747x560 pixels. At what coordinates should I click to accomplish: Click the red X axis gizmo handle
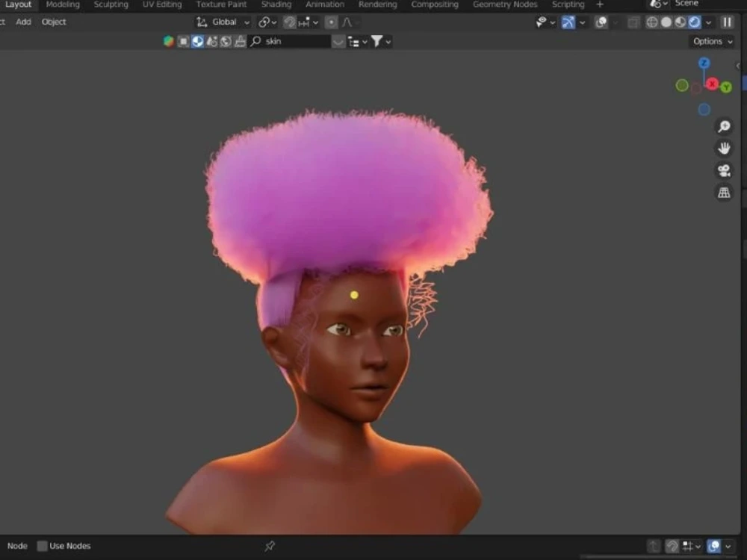click(712, 84)
